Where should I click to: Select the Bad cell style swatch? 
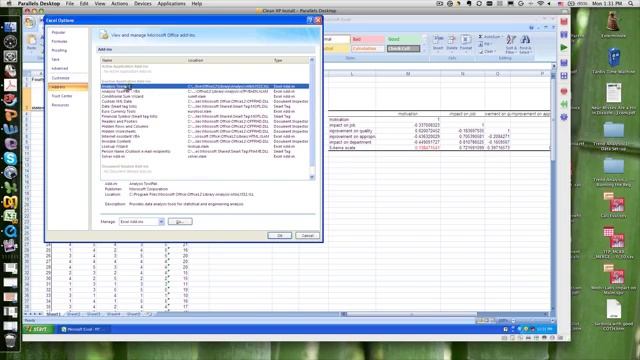coord(368,39)
